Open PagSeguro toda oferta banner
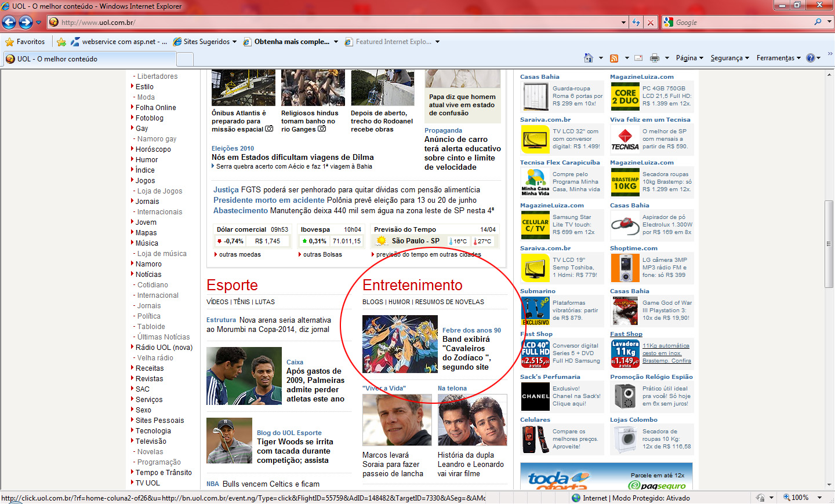The height and width of the screenshot is (504, 835). tap(607, 476)
